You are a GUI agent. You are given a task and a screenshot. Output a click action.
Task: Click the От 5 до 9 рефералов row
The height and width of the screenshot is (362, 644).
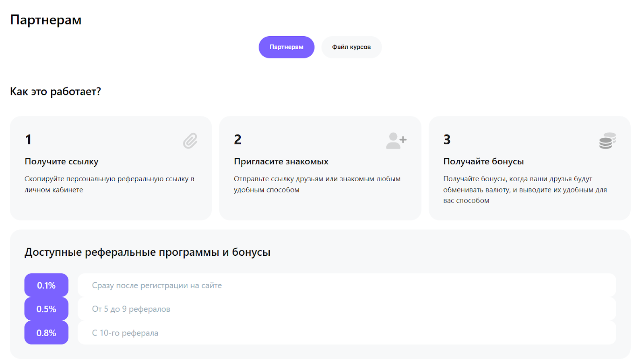coord(347,309)
